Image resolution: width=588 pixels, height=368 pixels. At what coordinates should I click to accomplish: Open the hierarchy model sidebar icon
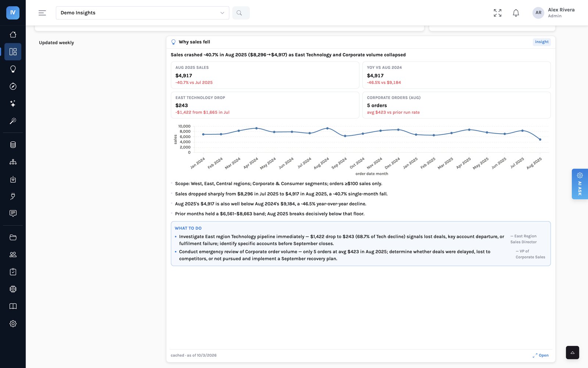(x=13, y=162)
